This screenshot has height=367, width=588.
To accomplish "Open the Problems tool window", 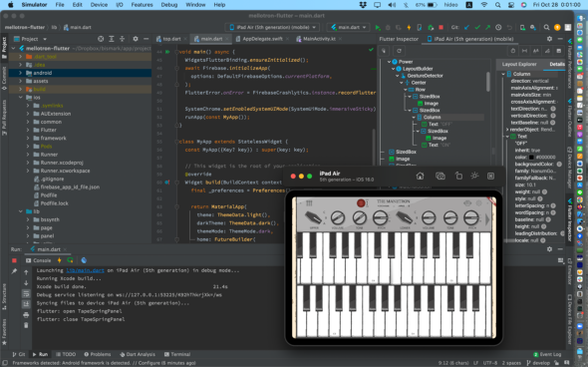I will [98, 354].
